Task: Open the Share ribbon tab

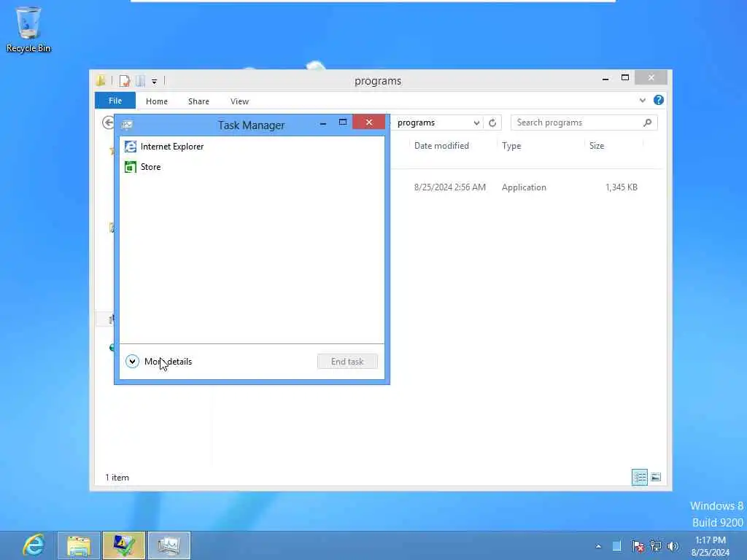Action: [198, 101]
